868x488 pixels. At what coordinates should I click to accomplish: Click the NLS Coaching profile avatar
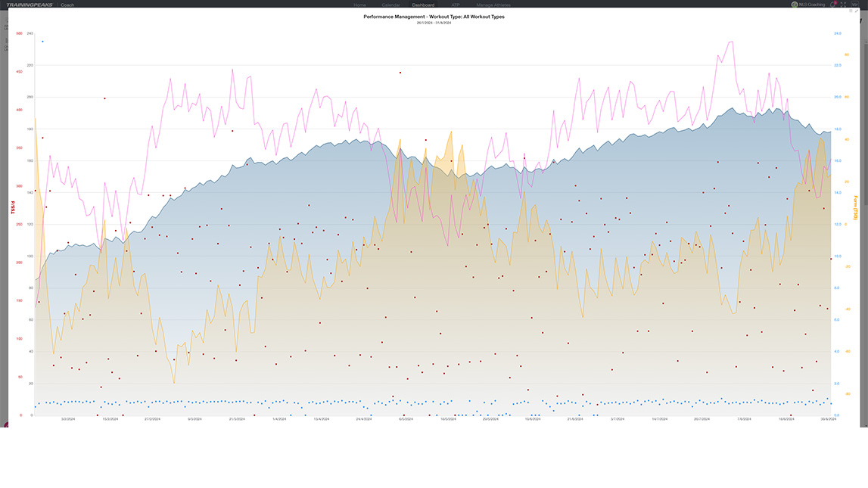point(795,5)
